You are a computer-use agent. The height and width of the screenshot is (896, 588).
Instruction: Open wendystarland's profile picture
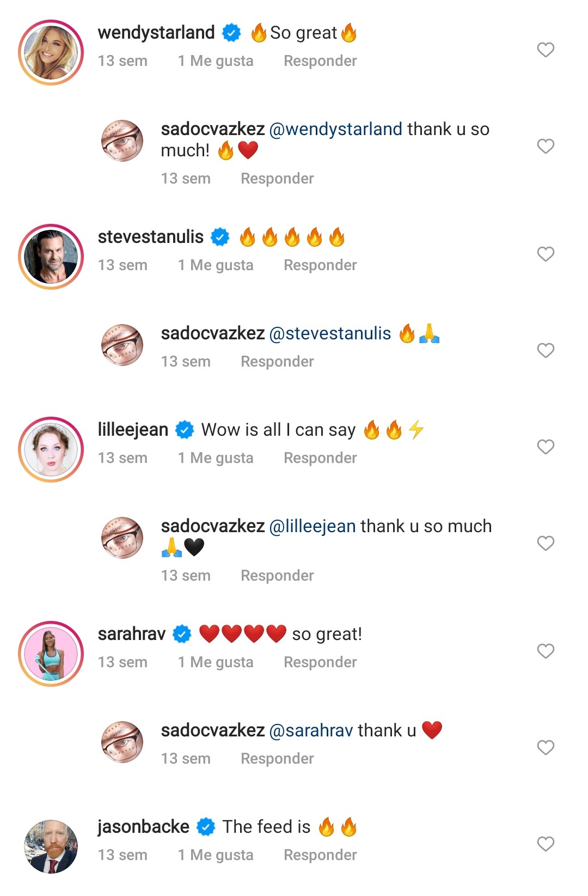[51, 53]
